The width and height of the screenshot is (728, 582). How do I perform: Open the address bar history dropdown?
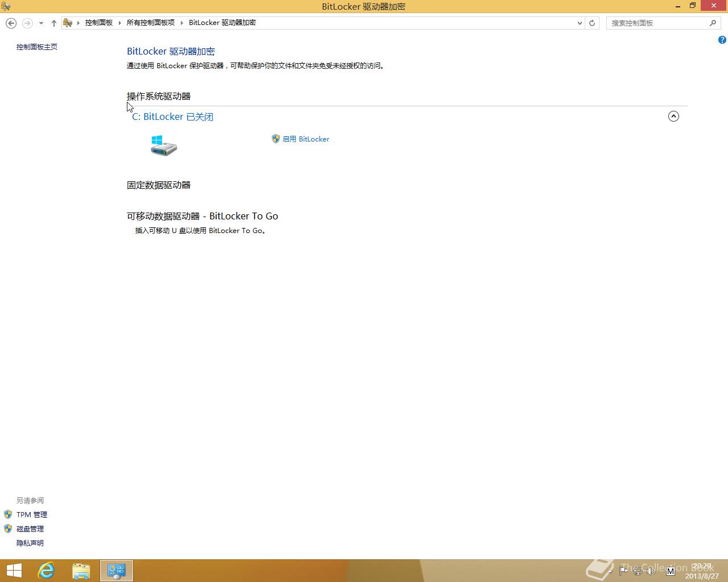[x=580, y=23]
